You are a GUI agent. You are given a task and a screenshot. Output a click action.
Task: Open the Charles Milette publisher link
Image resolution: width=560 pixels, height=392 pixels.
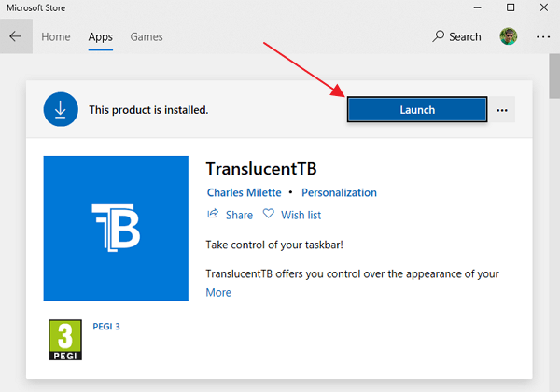pyautogui.click(x=244, y=192)
